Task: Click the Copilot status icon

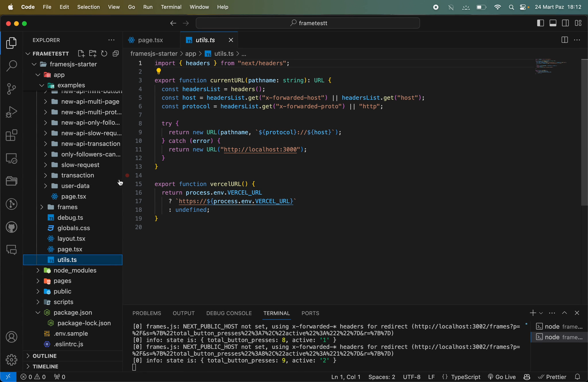Action: point(527,377)
